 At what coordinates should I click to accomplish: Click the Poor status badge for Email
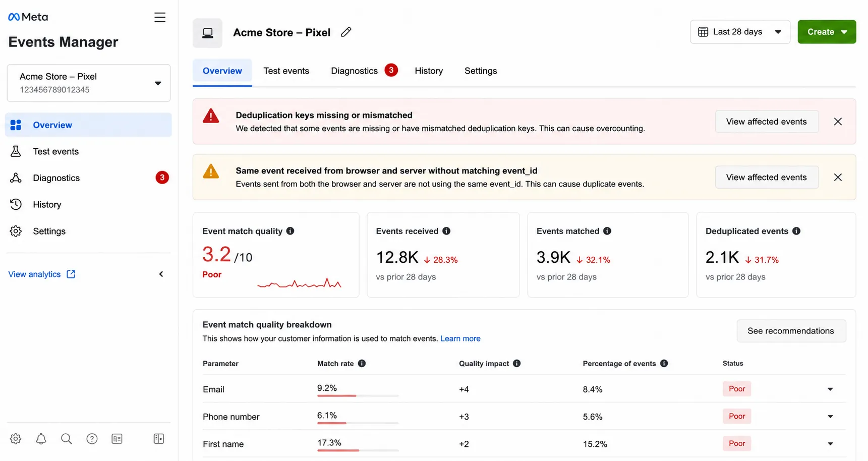coord(737,389)
